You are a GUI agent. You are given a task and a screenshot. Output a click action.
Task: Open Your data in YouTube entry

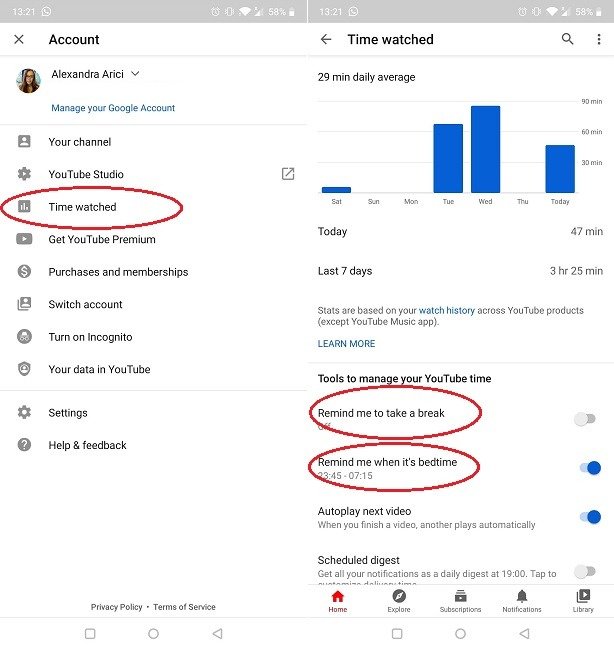[x=153, y=369]
